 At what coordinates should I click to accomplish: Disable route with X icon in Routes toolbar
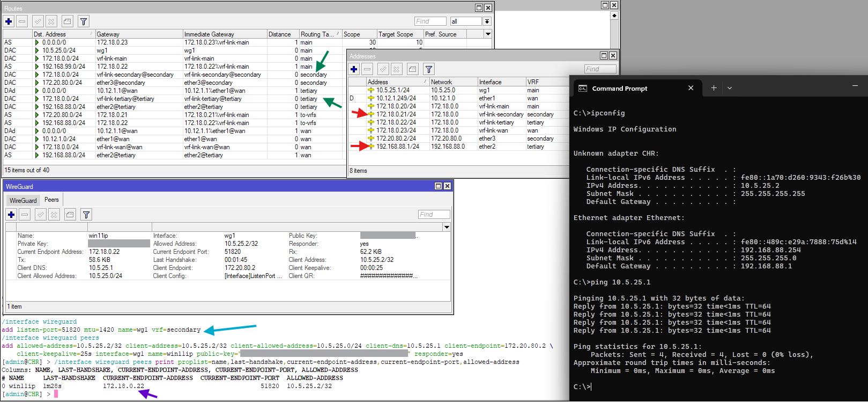[x=51, y=21]
